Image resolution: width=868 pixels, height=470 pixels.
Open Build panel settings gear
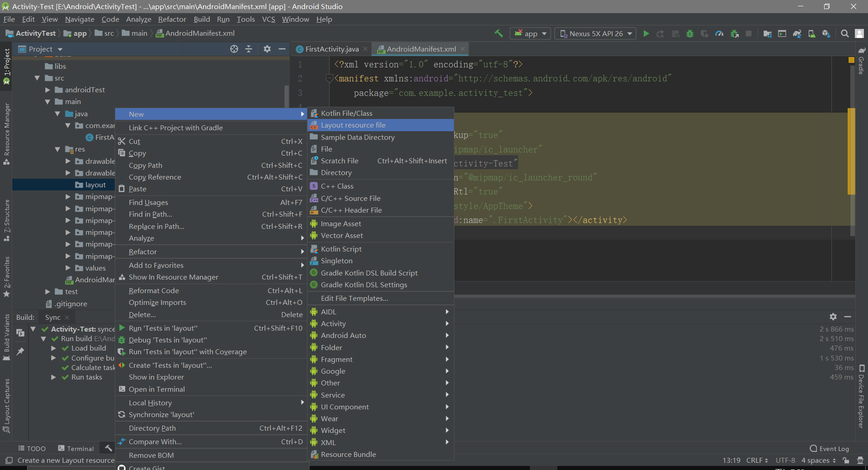pyautogui.click(x=833, y=317)
